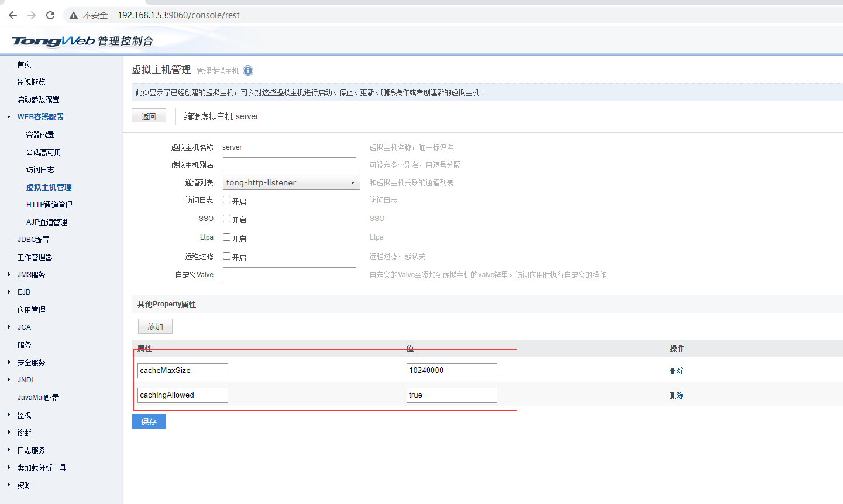Click the true value field
This screenshot has height=504, width=843.
(x=452, y=395)
